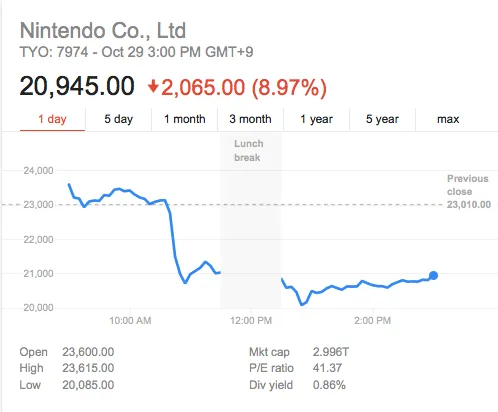The width and height of the screenshot is (498, 412).
Task: Open the 1 month chart range
Action: coord(184,119)
